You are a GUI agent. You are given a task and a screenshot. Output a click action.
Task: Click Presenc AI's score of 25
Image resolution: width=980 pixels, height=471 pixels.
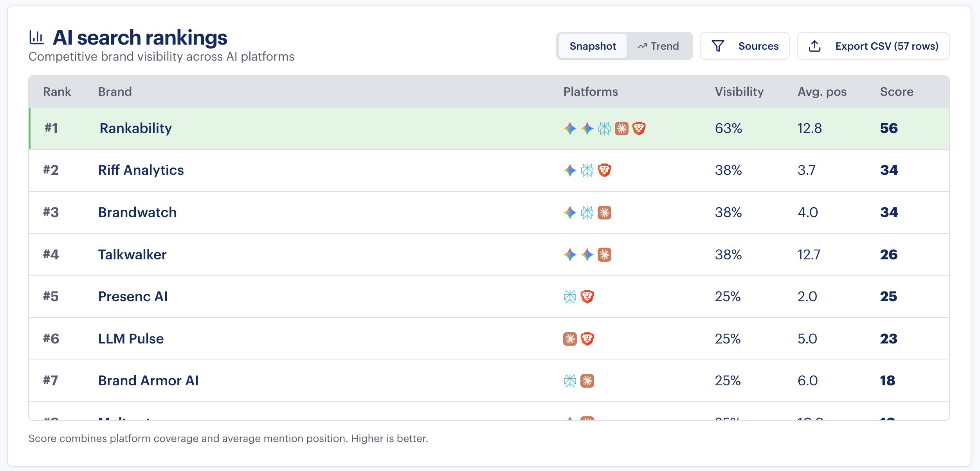tap(888, 297)
